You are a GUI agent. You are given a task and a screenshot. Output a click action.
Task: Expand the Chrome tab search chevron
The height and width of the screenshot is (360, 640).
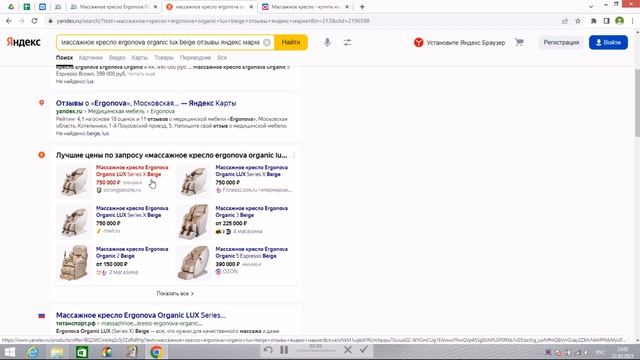tap(591, 7)
